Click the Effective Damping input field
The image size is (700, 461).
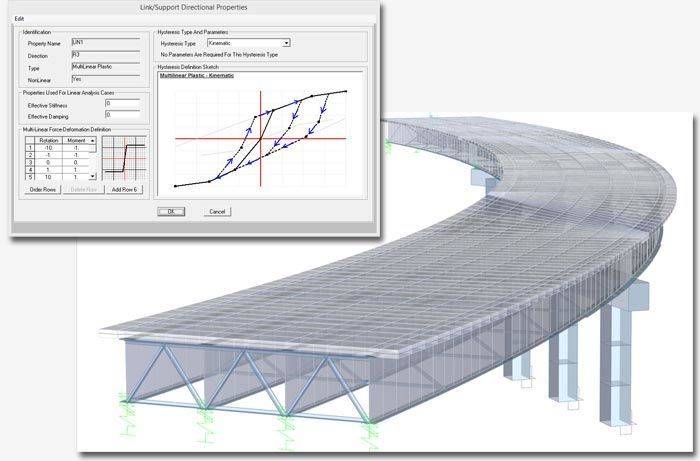(x=123, y=115)
